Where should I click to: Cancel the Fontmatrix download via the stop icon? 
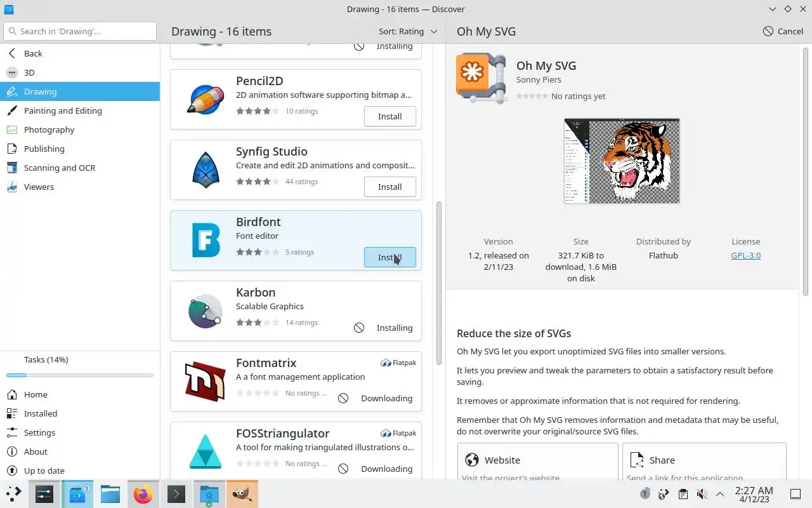pos(343,398)
